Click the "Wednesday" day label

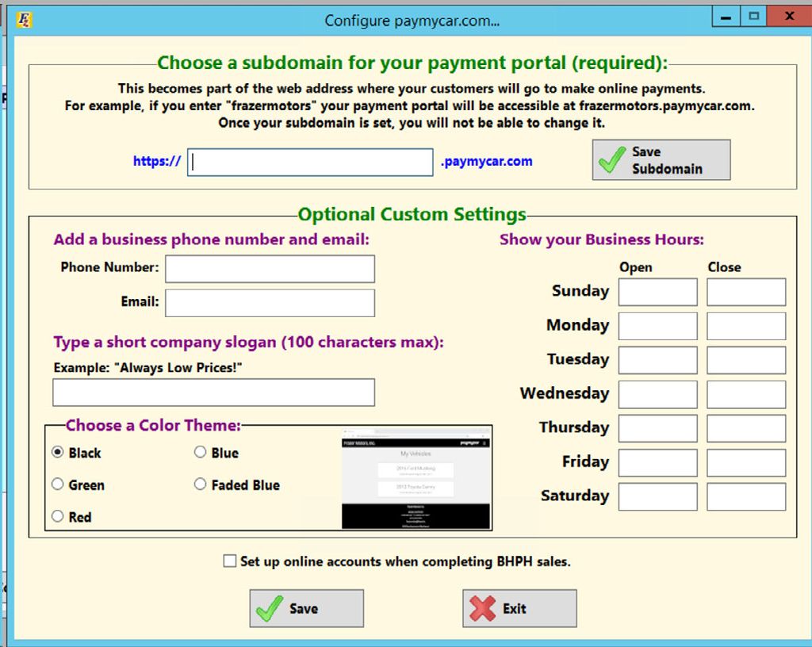[565, 393]
